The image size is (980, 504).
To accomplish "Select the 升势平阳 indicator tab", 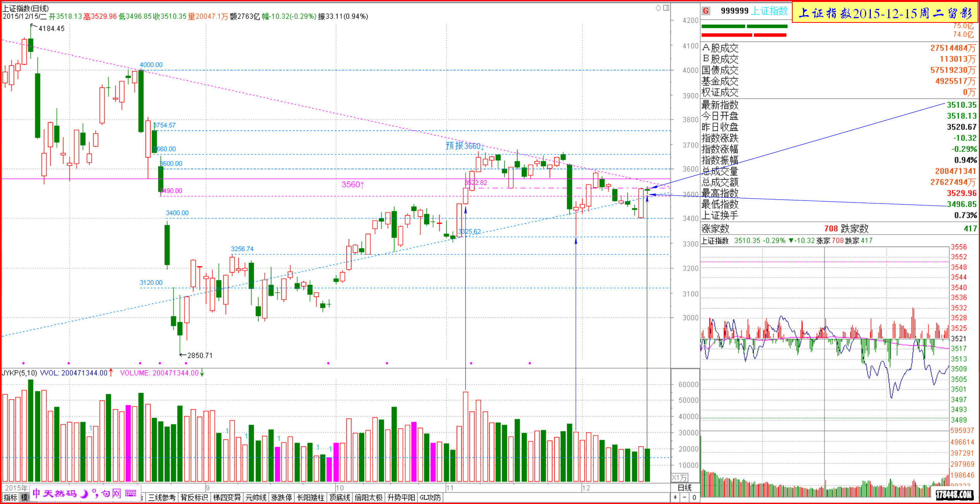I will click(x=401, y=498).
